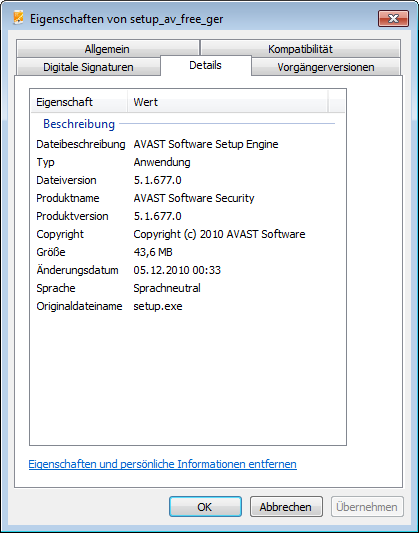419x533 pixels.
Task: Select the Typ property row
Action: 188,162
